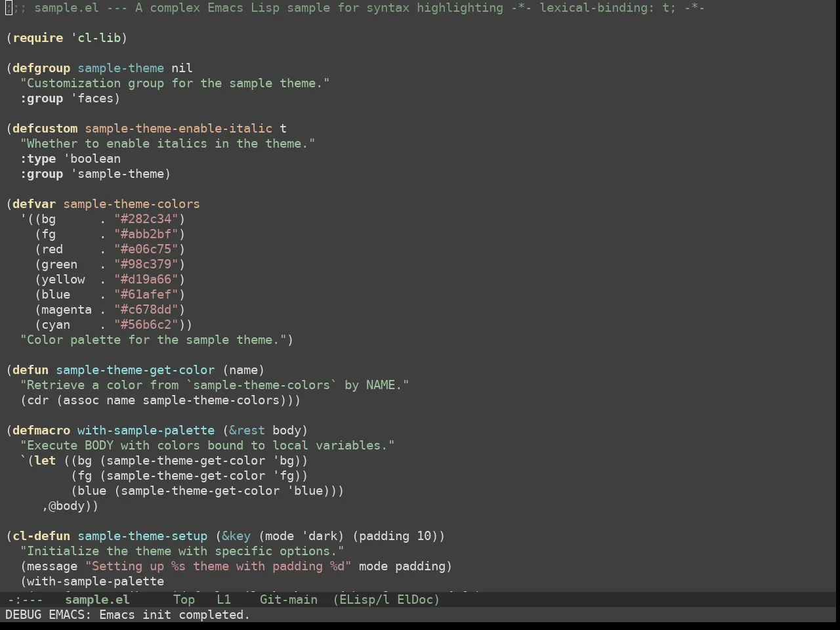This screenshot has height=630, width=840.
Task: Click the L1 line number indicator
Action: 224,599
